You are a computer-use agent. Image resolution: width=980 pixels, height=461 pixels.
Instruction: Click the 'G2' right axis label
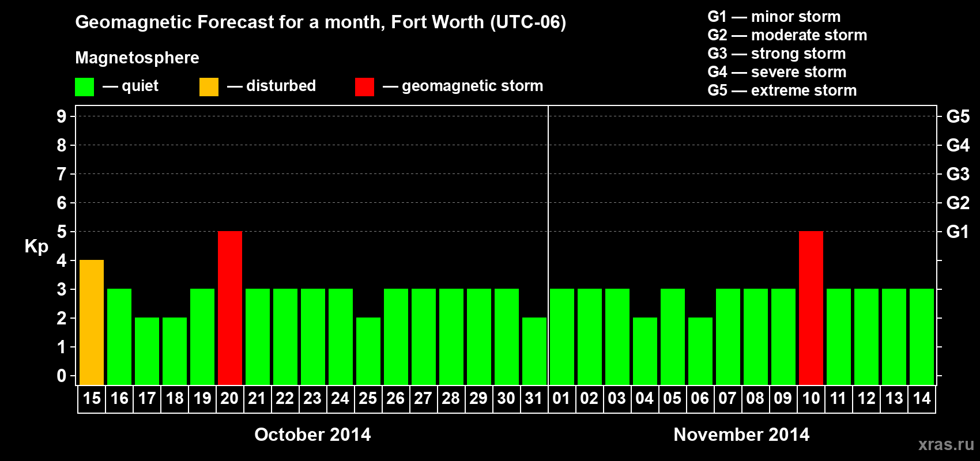pos(958,203)
